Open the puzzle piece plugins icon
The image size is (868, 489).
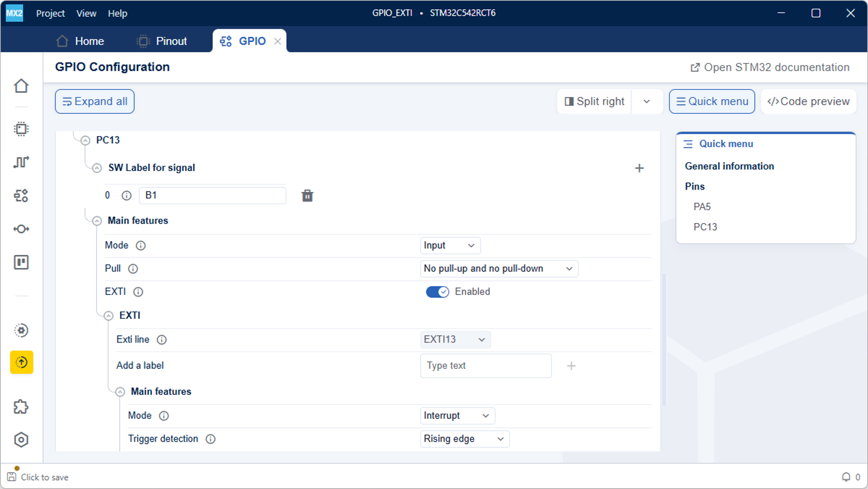point(21,406)
